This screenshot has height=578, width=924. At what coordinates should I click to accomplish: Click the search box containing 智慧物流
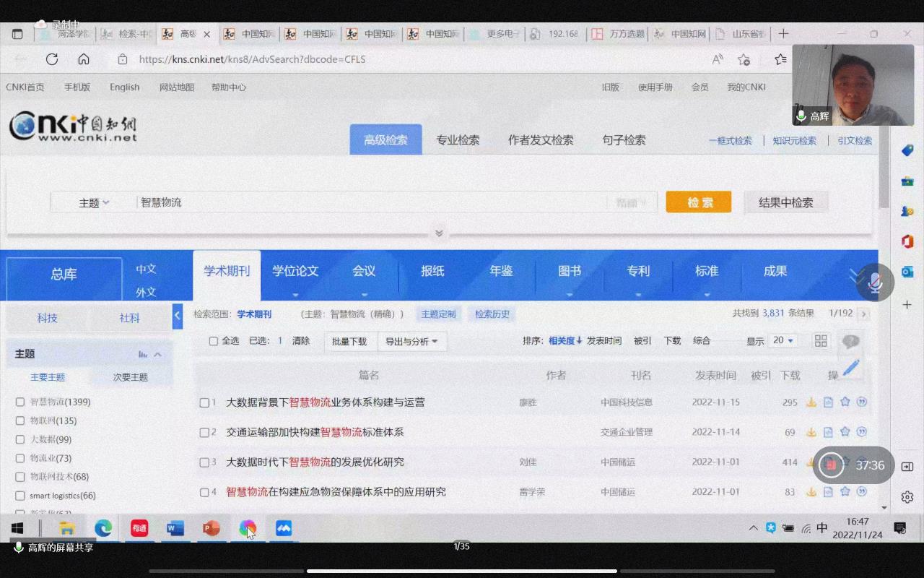coord(371,203)
